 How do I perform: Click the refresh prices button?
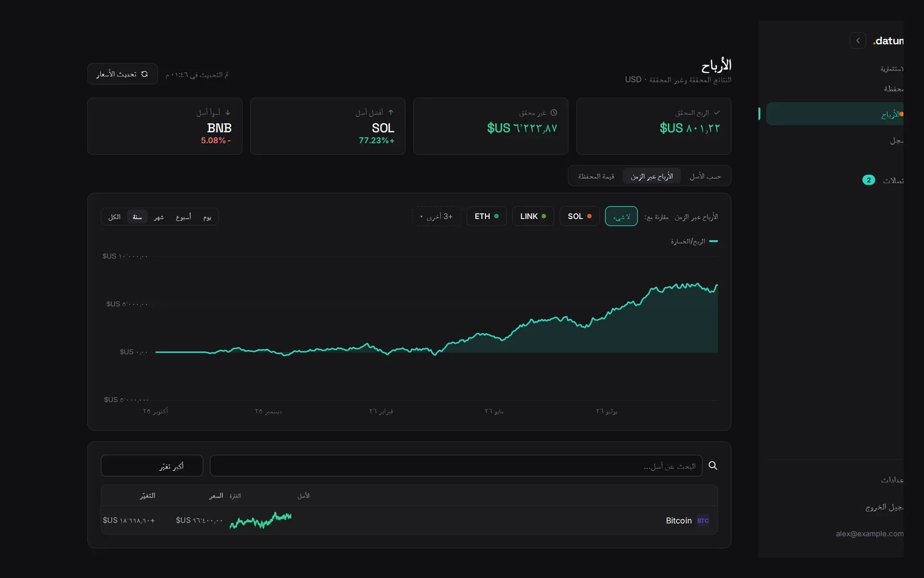pos(122,74)
